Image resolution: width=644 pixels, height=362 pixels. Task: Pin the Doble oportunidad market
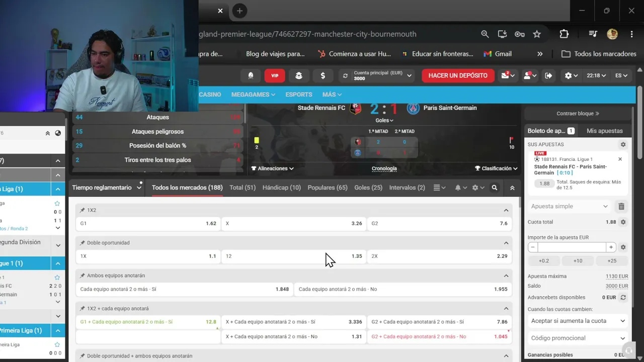tap(83, 243)
